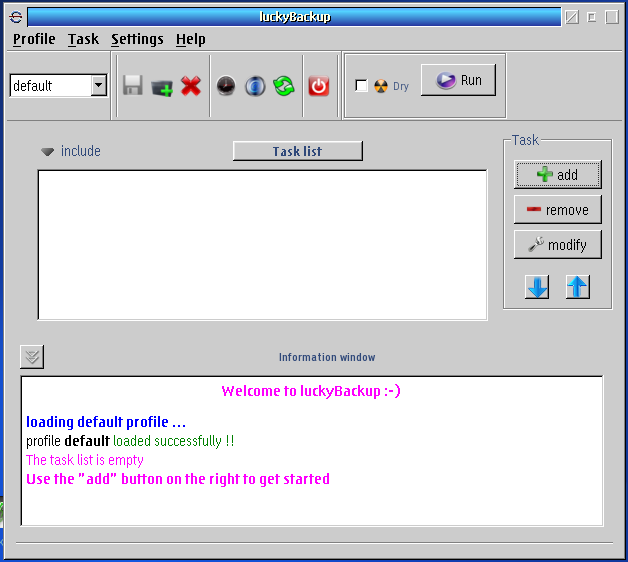
Task: Click the green refresh arrows icon
Action: [x=284, y=86]
